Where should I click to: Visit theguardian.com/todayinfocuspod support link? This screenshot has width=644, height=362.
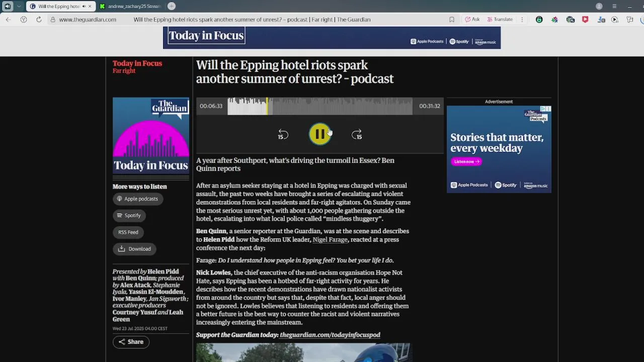tap(330, 335)
